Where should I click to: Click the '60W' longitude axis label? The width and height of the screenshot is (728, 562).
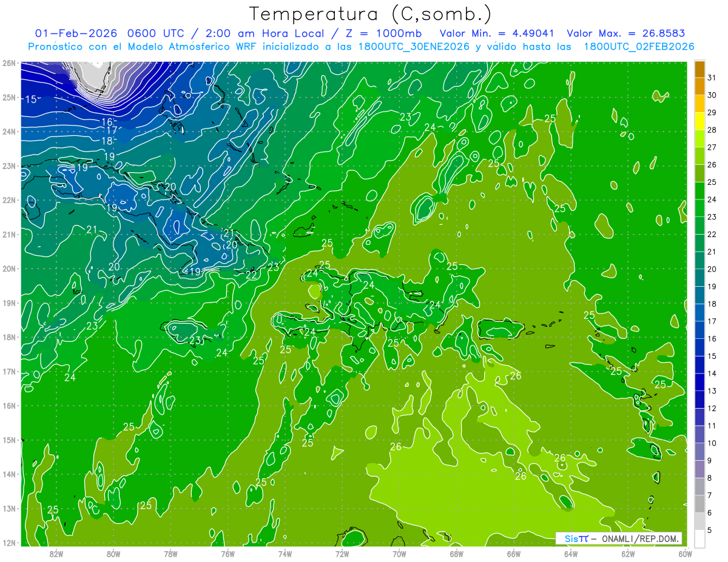click(x=685, y=553)
